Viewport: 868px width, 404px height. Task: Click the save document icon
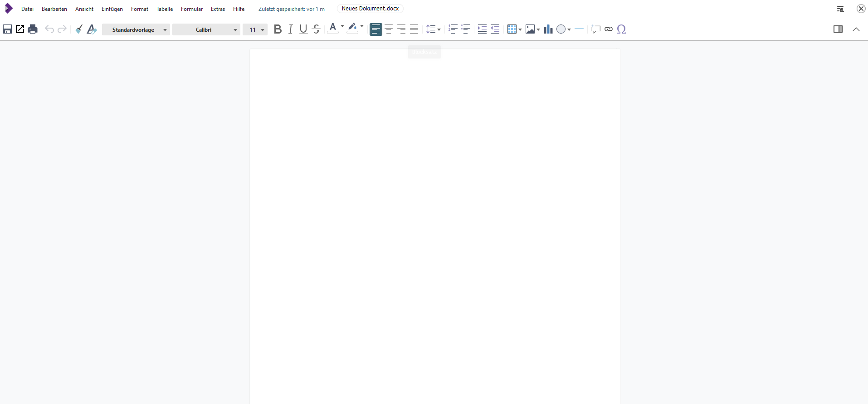point(7,29)
